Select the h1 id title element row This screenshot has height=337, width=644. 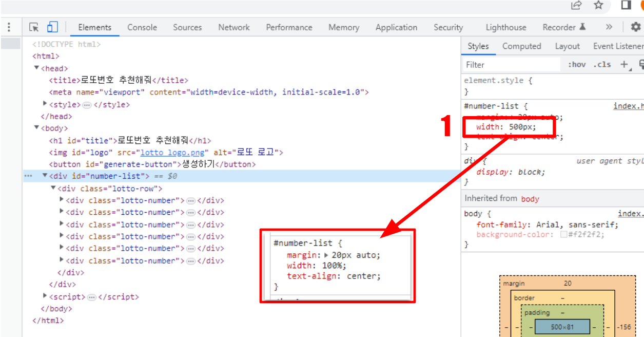[130, 140]
